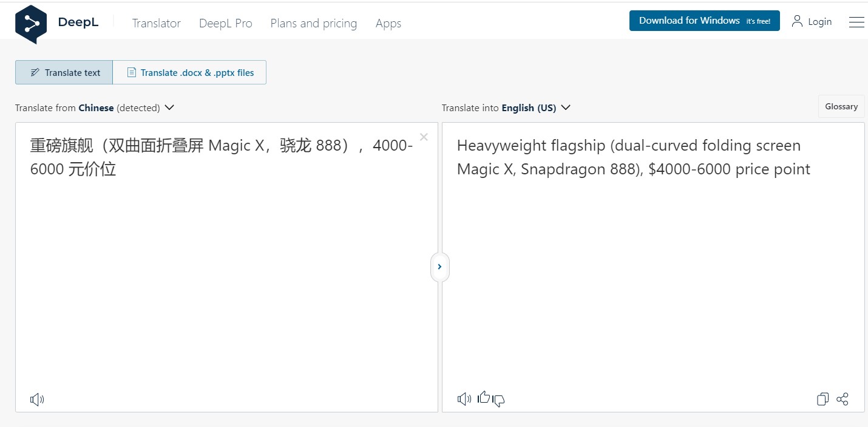Play source text audio speaker icon
This screenshot has height=427, width=868.
coord(37,399)
